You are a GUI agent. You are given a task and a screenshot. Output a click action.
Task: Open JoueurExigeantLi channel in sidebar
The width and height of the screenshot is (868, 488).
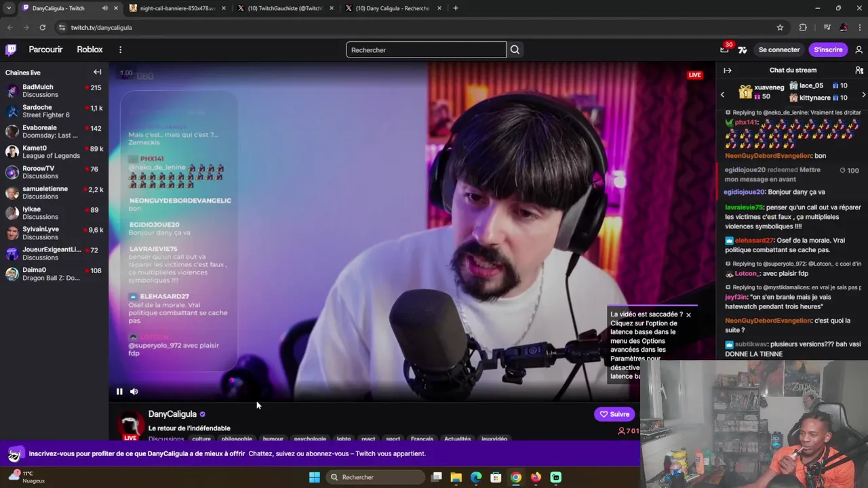(54, 253)
